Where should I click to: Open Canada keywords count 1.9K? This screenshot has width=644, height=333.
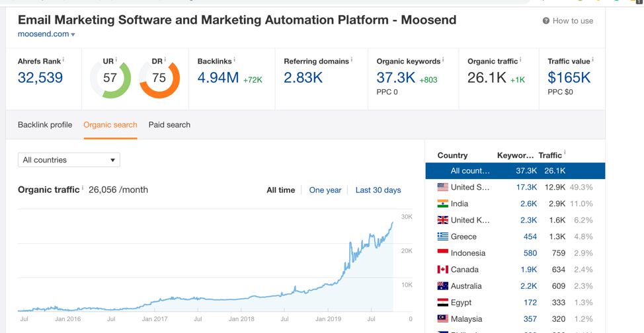[x=528, y=270]
